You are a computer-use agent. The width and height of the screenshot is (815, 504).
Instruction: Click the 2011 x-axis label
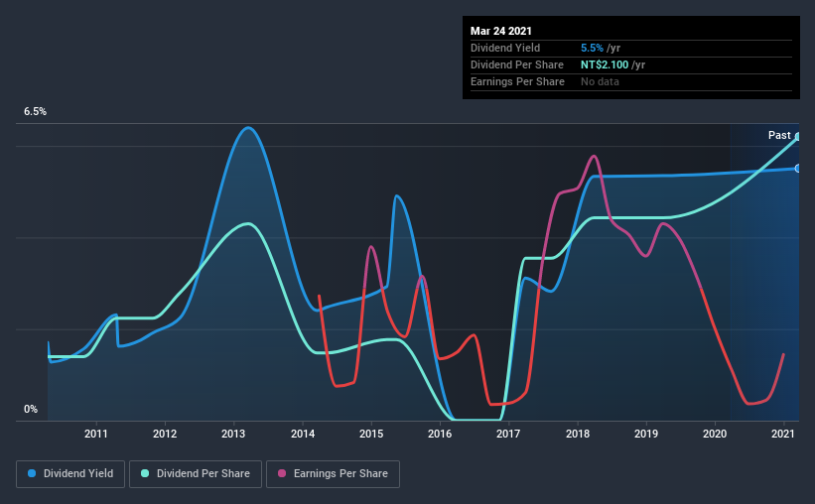tap(96, 434)
